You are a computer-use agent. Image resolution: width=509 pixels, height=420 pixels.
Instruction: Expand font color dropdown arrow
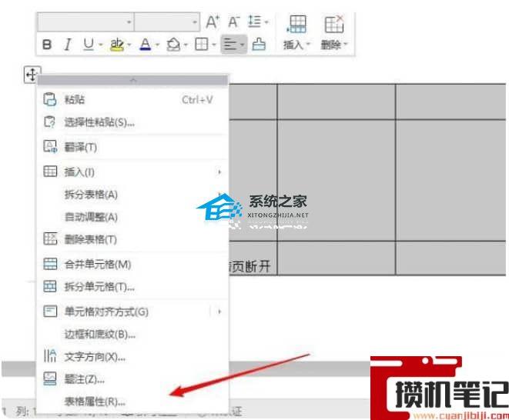(157, 45)
